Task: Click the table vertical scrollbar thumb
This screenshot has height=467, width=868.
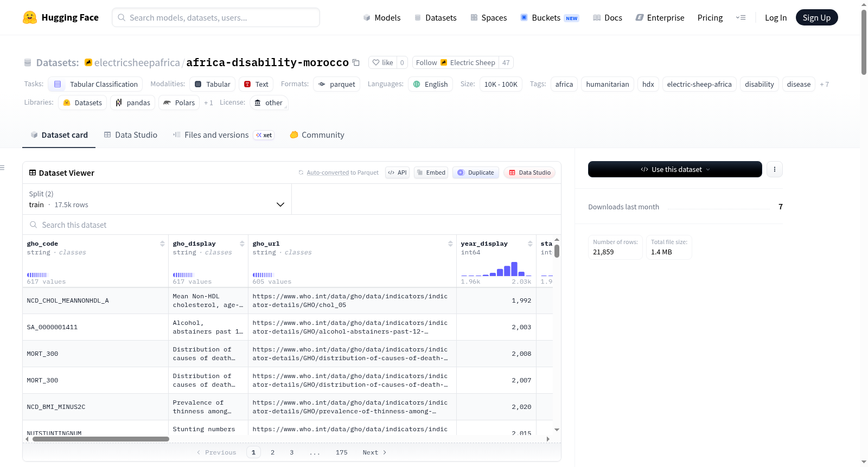Action: click(x=557, y=251)
